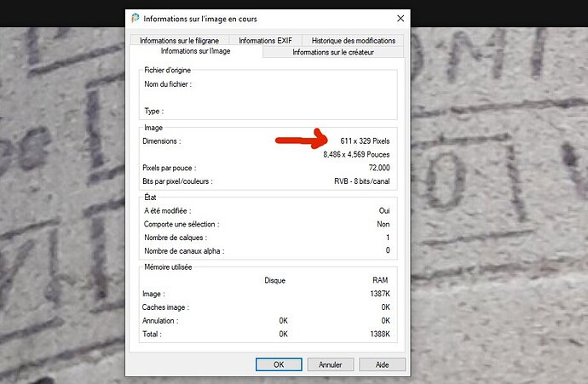Click the 8,486 x 4,569 Pouces value
Viewport: 588px width, 384px height.
click(356, 155)
